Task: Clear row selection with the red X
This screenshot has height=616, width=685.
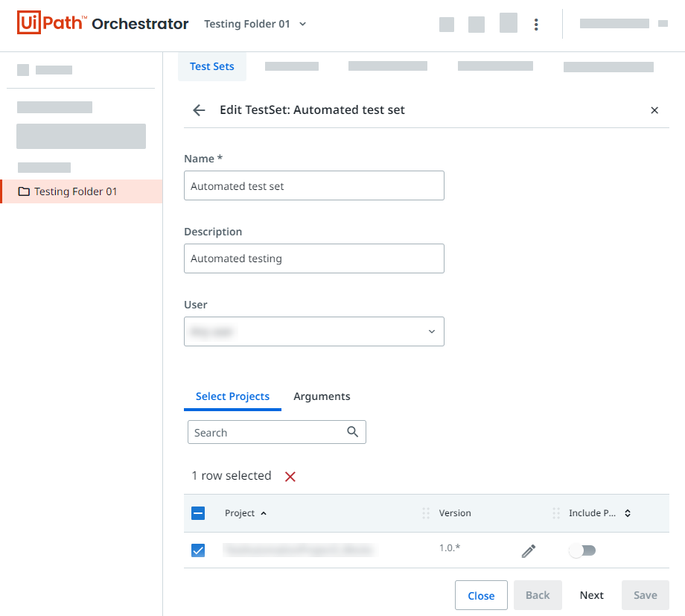Action: pyautogui.click(x=290, y=475)
